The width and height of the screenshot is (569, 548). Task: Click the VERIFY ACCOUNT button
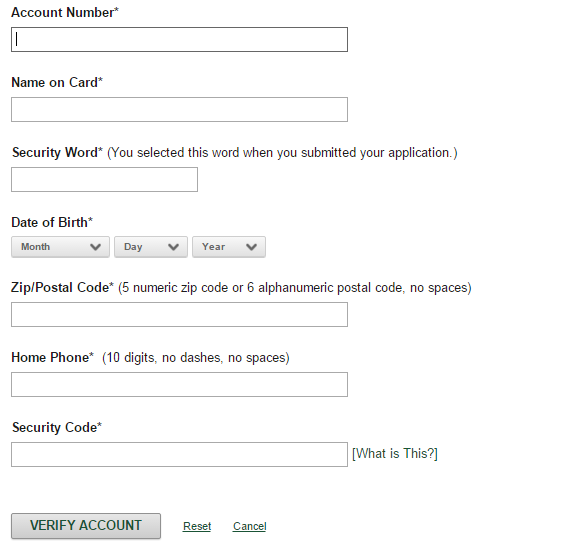point(86,525)
